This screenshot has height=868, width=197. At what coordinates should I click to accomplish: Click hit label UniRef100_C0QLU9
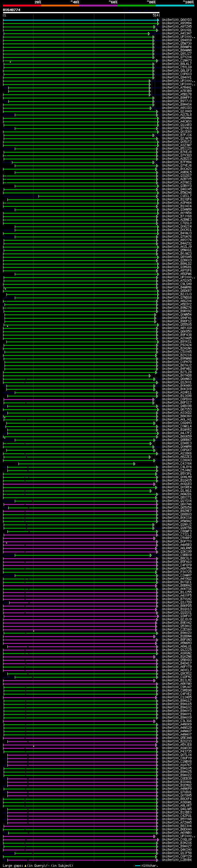tap(177, 839)
